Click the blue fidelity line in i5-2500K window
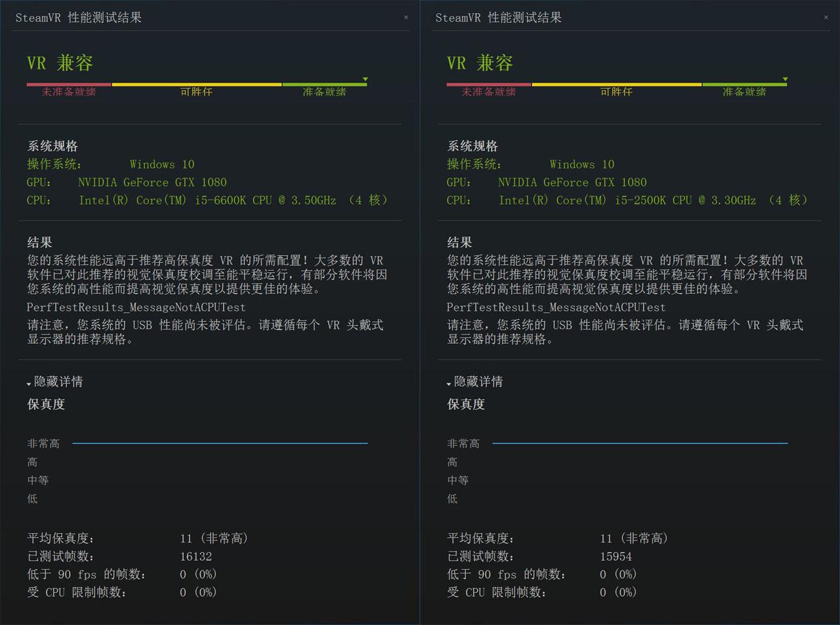Image resolution: width=840 pixels, height=625 pixels. coord(640,443)
